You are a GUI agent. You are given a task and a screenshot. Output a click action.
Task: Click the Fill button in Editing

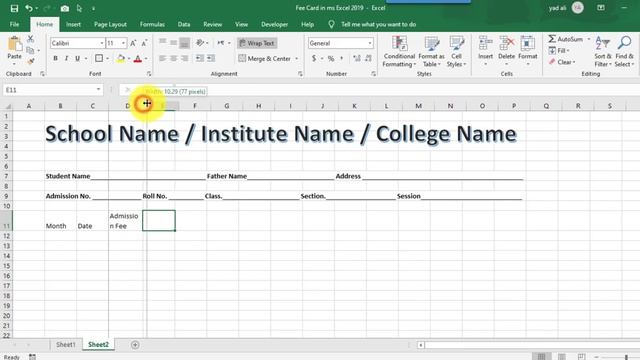tap(559, 51)
